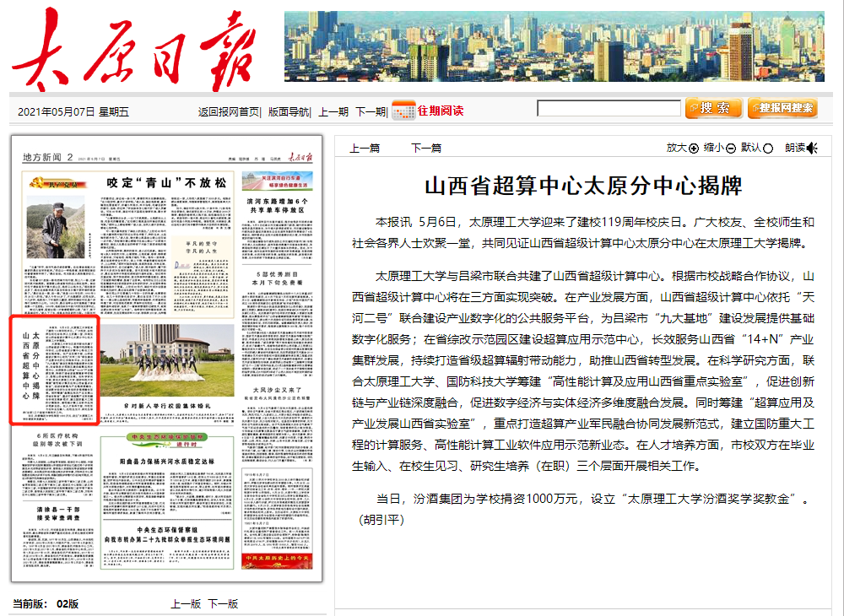Screen dimensions: 844x616
Task: Click the 往期阅读 calendar icon
Action: (403, 110)
